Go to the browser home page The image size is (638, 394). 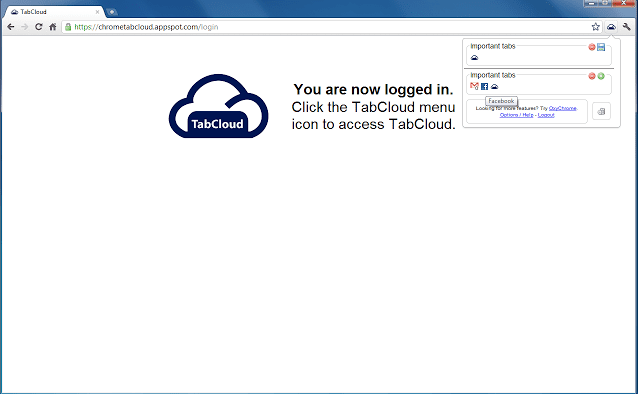(x=52, y=27)
